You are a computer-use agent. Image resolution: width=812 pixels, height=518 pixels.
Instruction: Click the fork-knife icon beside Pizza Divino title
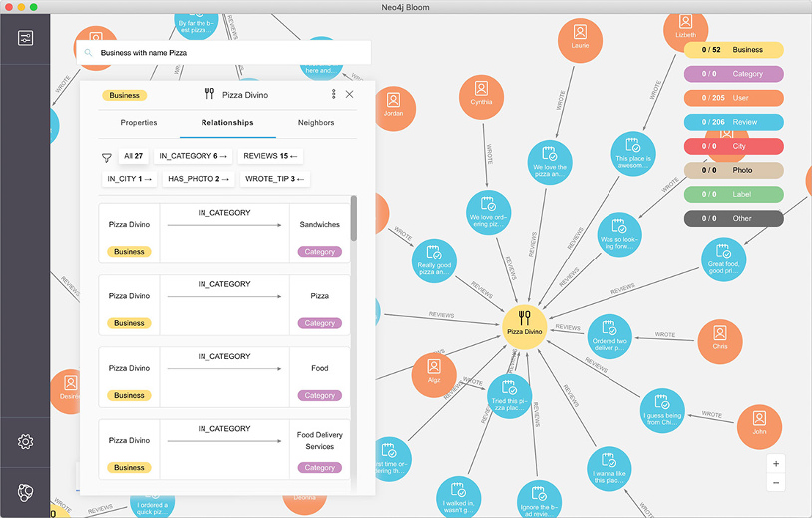click(209, 94)
